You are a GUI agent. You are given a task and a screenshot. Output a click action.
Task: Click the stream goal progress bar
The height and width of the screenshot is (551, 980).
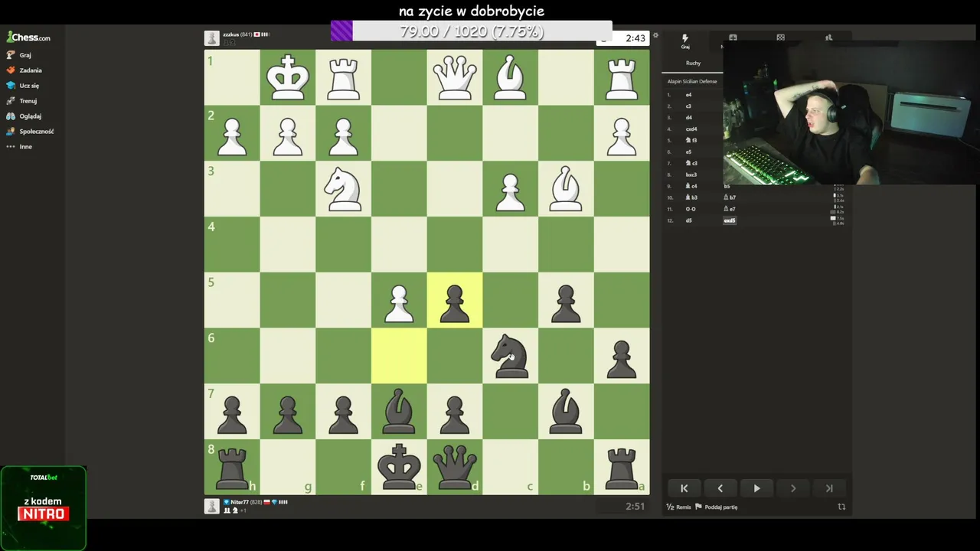pos(472,31)
